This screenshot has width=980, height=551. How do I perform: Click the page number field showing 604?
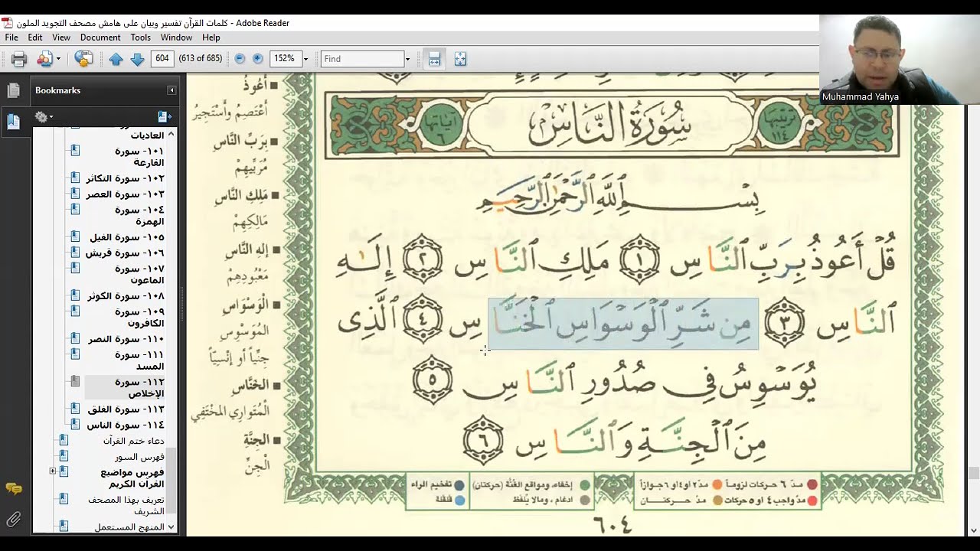click(162, 59)
